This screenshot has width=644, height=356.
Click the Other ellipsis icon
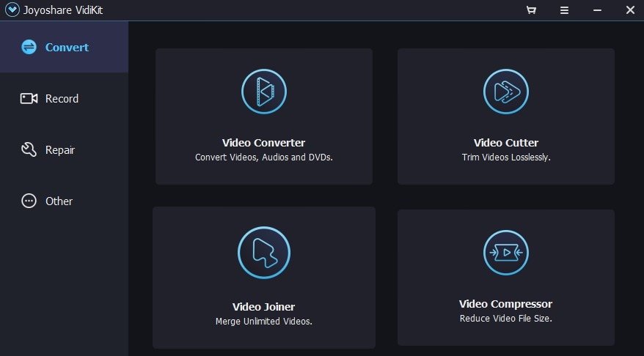tap(29, 201)
